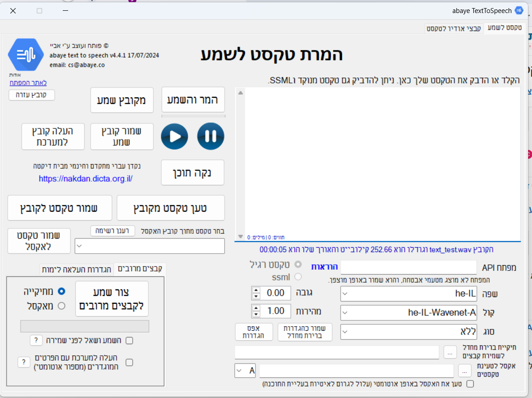Click the נקה תוכן button
Viewport: 532px width, 398px height.
pyautogui.click(x=192, y=172)
